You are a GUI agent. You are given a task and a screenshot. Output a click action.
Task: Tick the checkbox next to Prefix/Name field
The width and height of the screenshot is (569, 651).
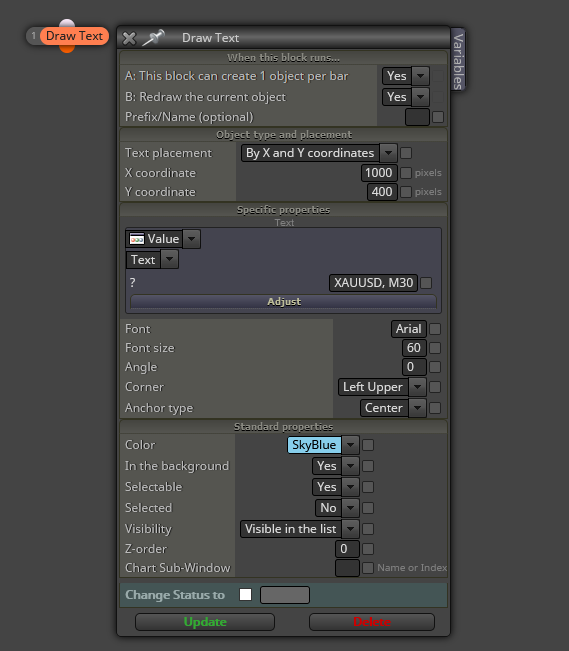point(438,117)
